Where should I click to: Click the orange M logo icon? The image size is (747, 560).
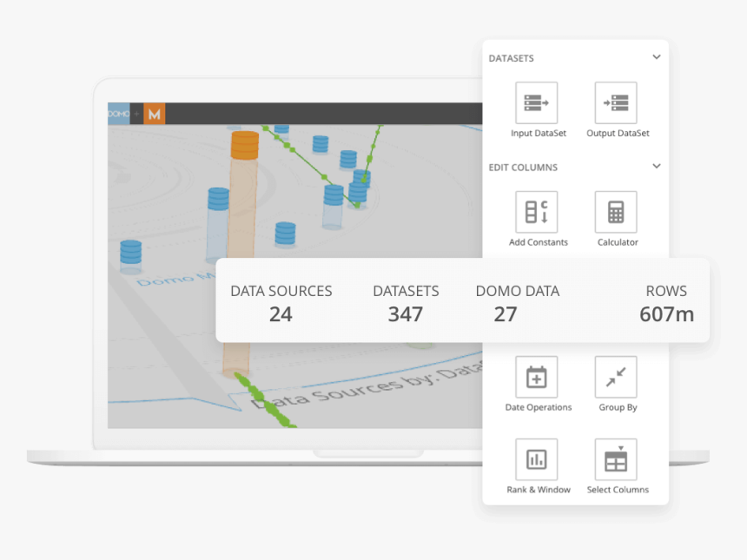tap(155, 114)
